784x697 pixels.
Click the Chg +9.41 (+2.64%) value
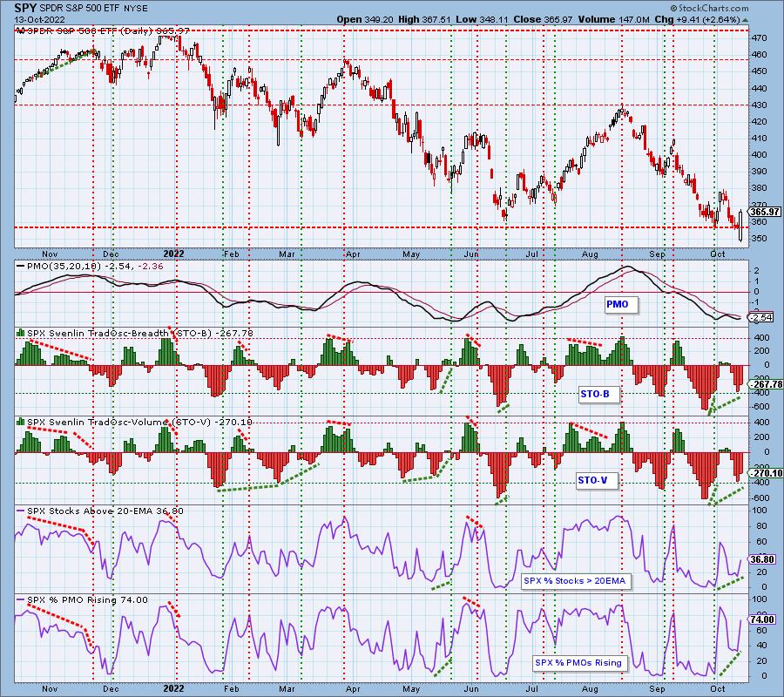[697, 19]
